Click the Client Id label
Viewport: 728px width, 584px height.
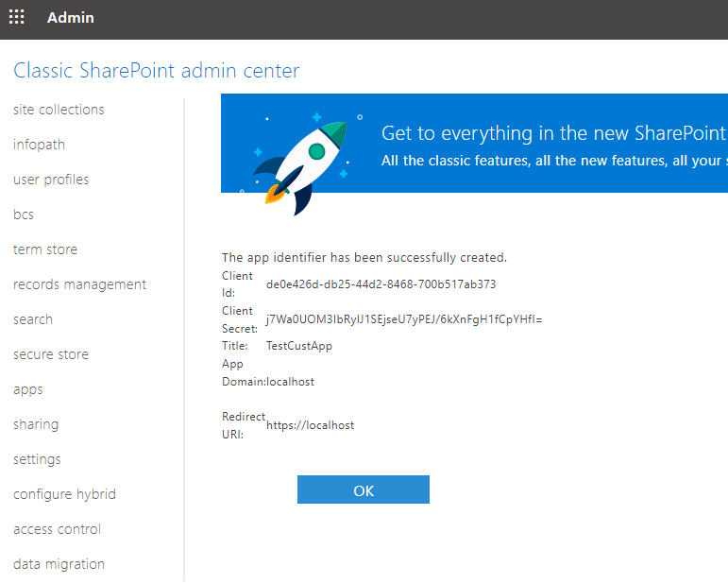(x=237, y=284)
